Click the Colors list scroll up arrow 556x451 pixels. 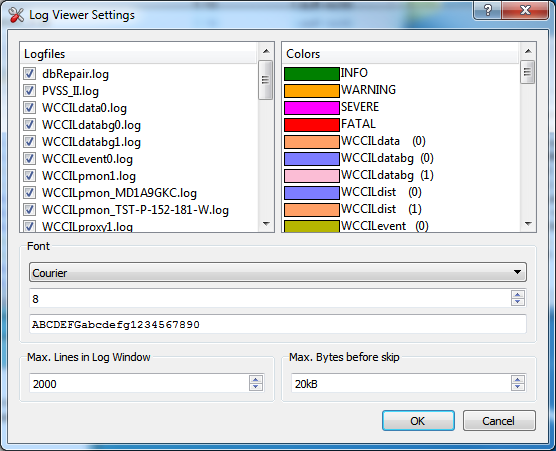[528, 51]
